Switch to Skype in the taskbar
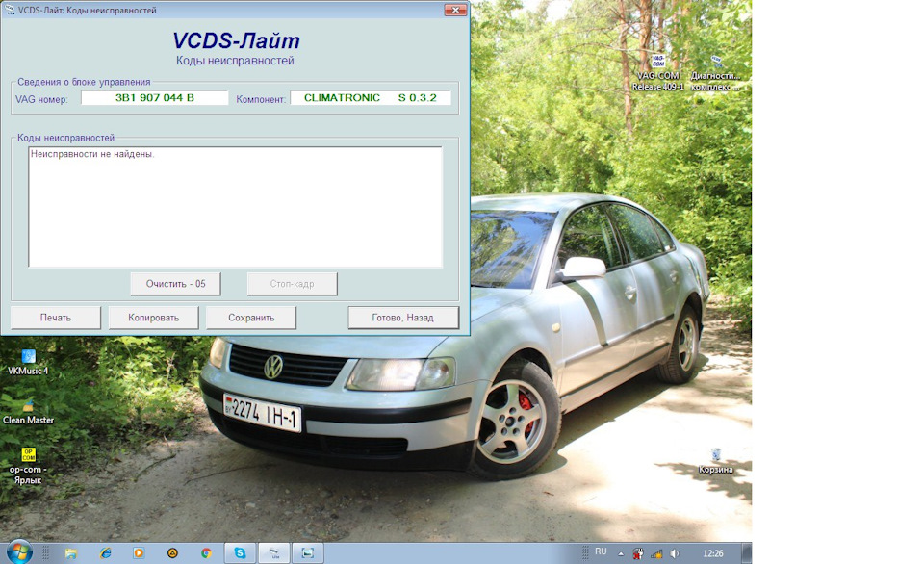Screen dimensions: 924x564 240,553
